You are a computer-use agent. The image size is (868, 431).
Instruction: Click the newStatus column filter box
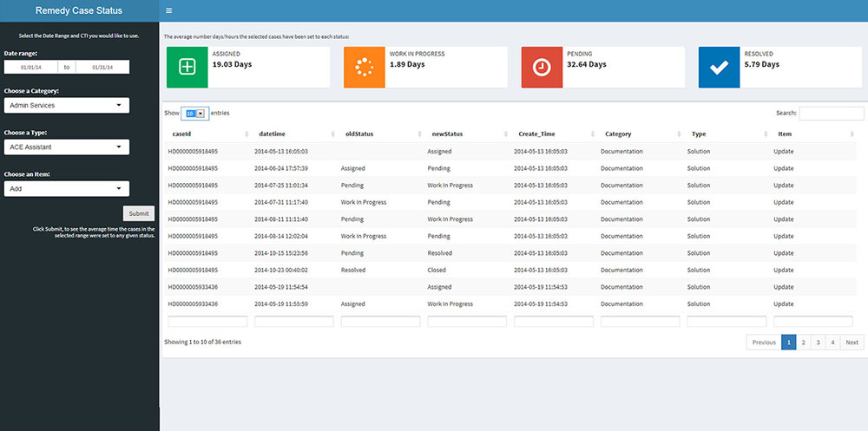point(467,322)
